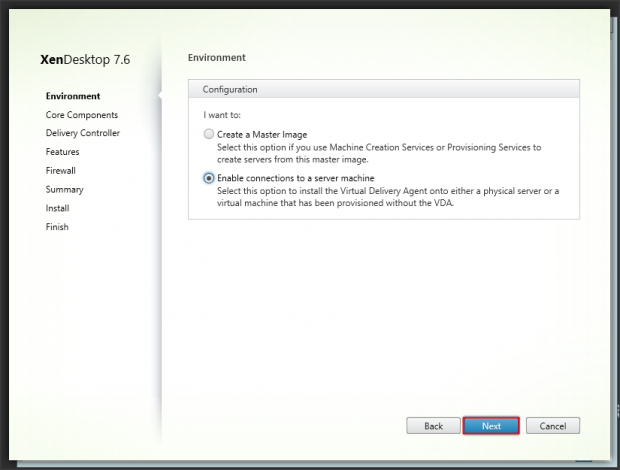The width and height of the screenshot is (620, 470).
Task: Click the Configuration section header
Action: click(x=384, y=89)
